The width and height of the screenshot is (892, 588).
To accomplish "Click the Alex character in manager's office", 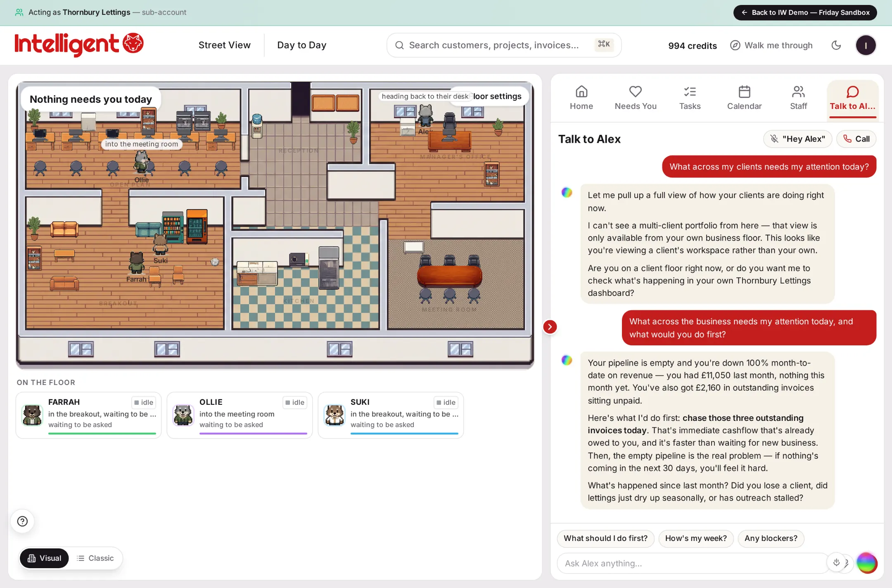I will point(425,116).
